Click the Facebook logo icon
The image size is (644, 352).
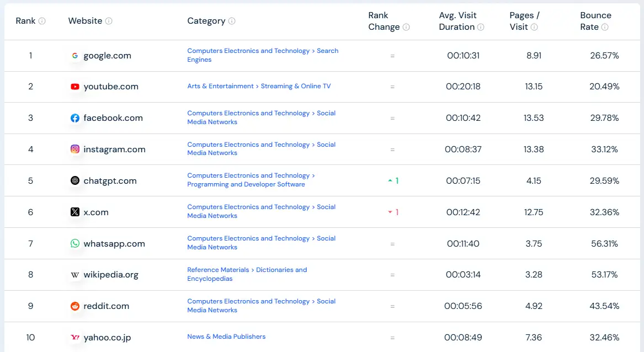(75, 118)
